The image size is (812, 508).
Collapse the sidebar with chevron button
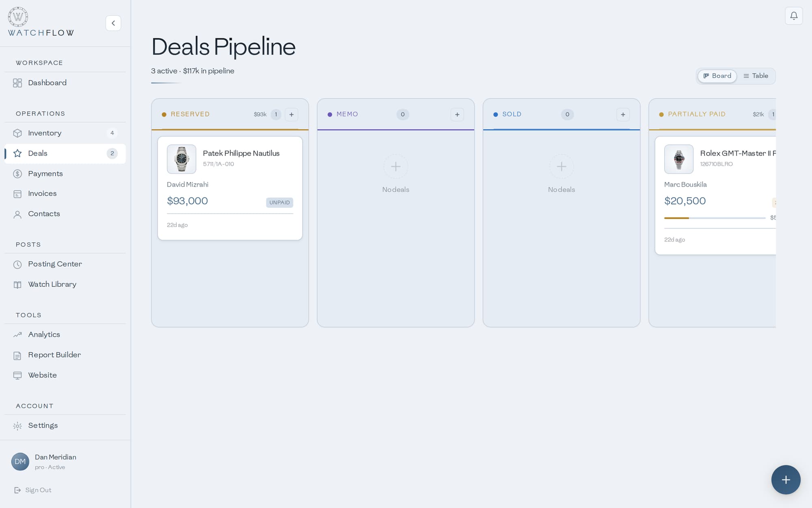(113, 23)
